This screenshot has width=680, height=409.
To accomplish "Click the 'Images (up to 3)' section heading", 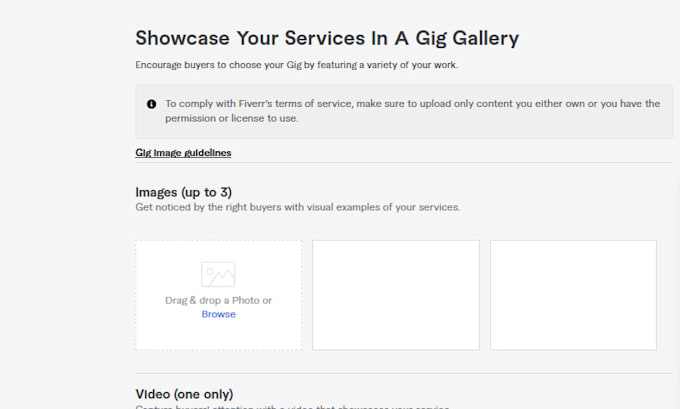I will (183, 192).
